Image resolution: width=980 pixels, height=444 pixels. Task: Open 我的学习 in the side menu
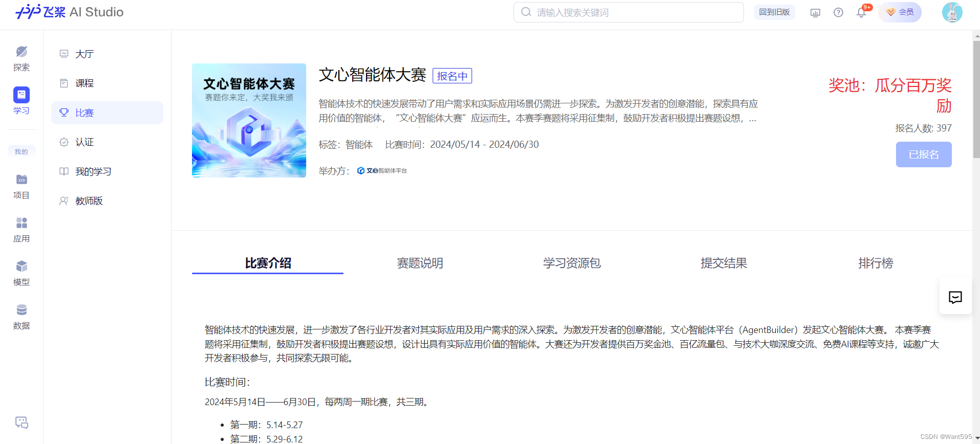click(x=107, y=171)
